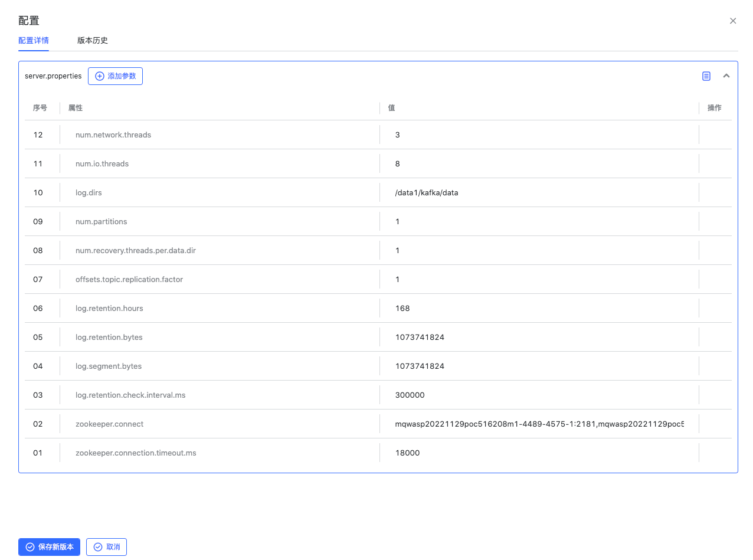Click row number 06
The width and height of the screenshot is (753, 560).
point(38,309)
